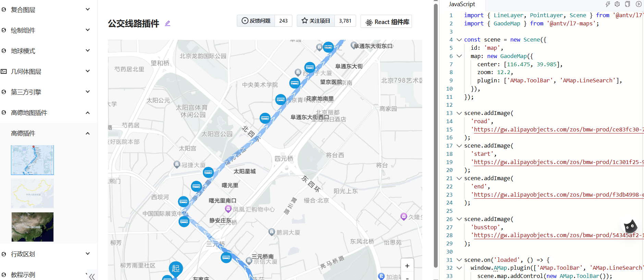The image size is (644, 280).
Task: Click the bus stop icon at 曙光里南口
Action: pyautogui.click(x=183, y=201)
